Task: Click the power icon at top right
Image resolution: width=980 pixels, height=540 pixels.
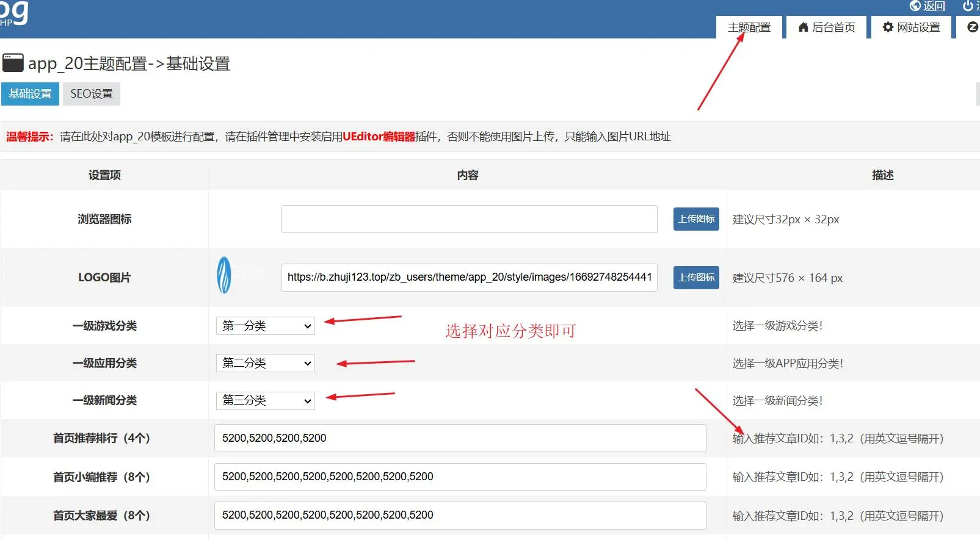Action: (968, 6)
